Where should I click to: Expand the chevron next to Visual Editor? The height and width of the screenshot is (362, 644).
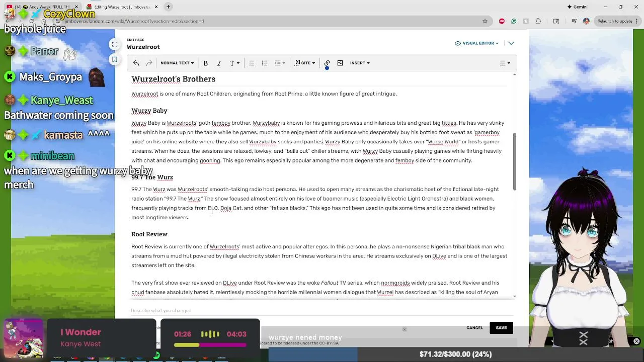[511, 43]
